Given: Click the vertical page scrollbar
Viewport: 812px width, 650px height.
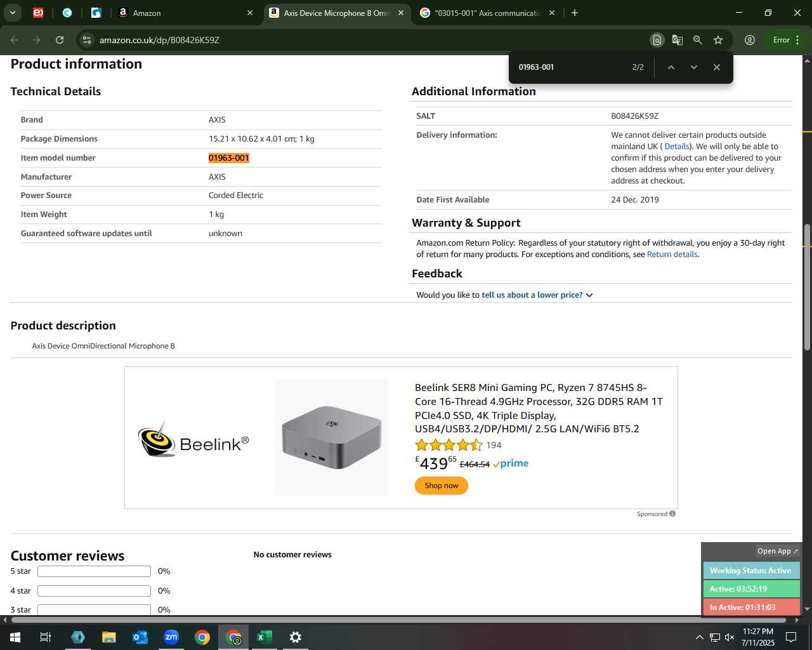Looking at the screenshot, I should (807, 287).
